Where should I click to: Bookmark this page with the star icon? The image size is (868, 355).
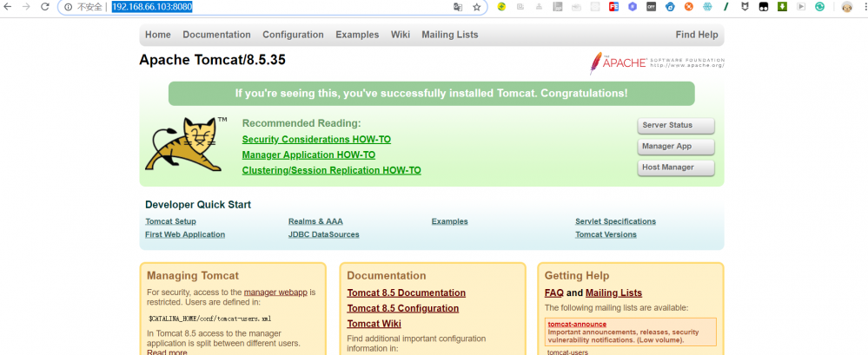pos(477,7)
